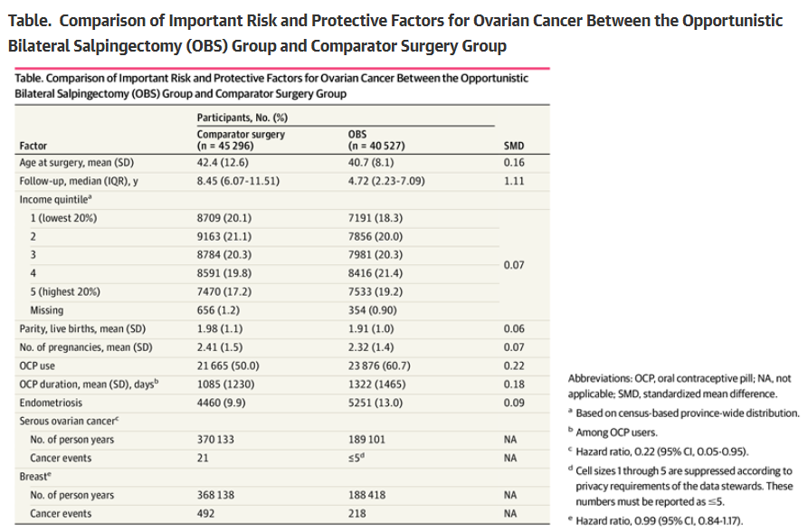Click the SMD value 1.11

click(x=513, y=181)
